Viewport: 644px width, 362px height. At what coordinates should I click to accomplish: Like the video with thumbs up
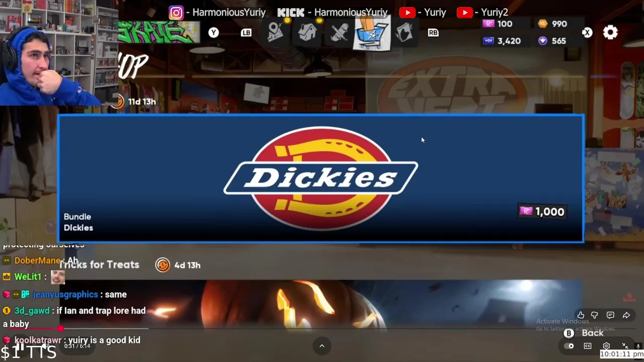coord(581,315)
